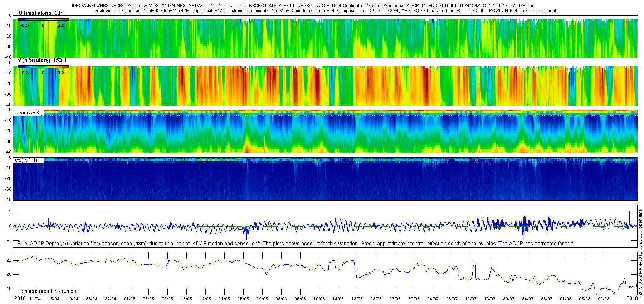Click the '05/08' date tick label

585,299
